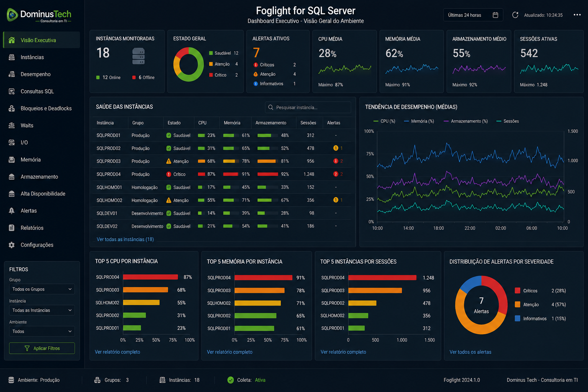Click the Atenção triangle icon for SQLPROD03
Image resolution: width=588 pixels, height=392 pixels.
[169, 161]
